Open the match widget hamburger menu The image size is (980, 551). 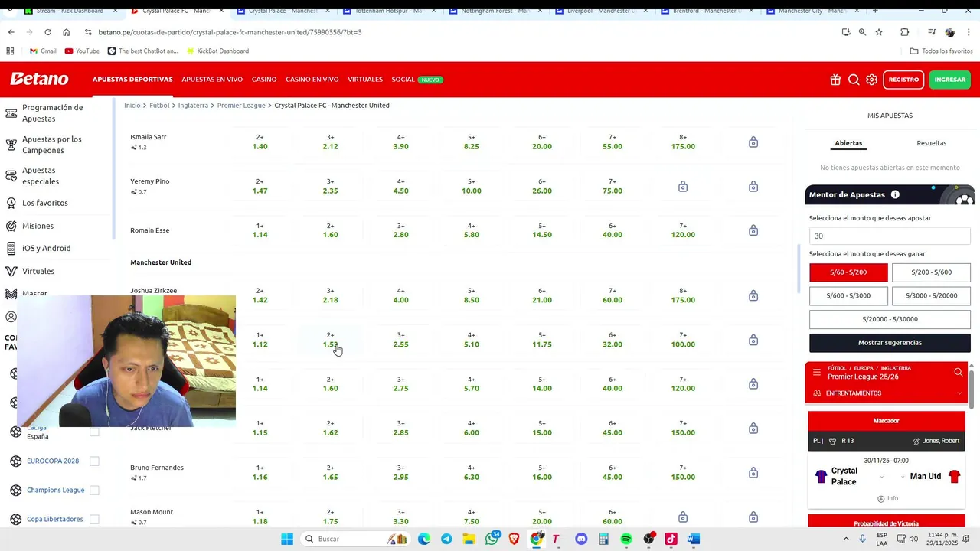point(817,373)
